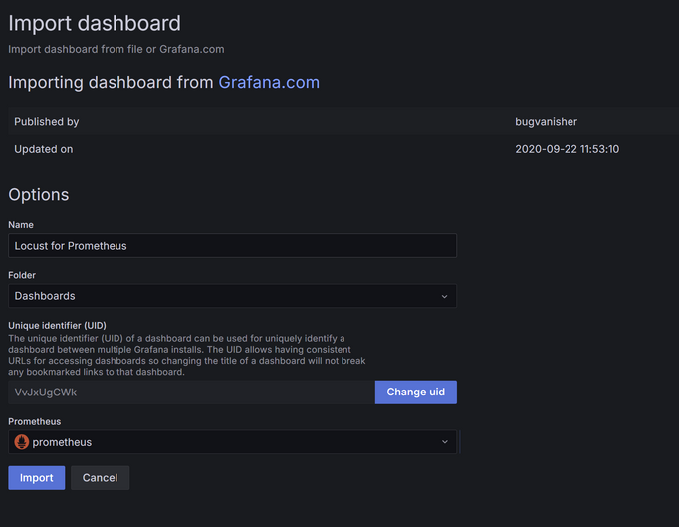Click the Published by row label

click(46, 122)
